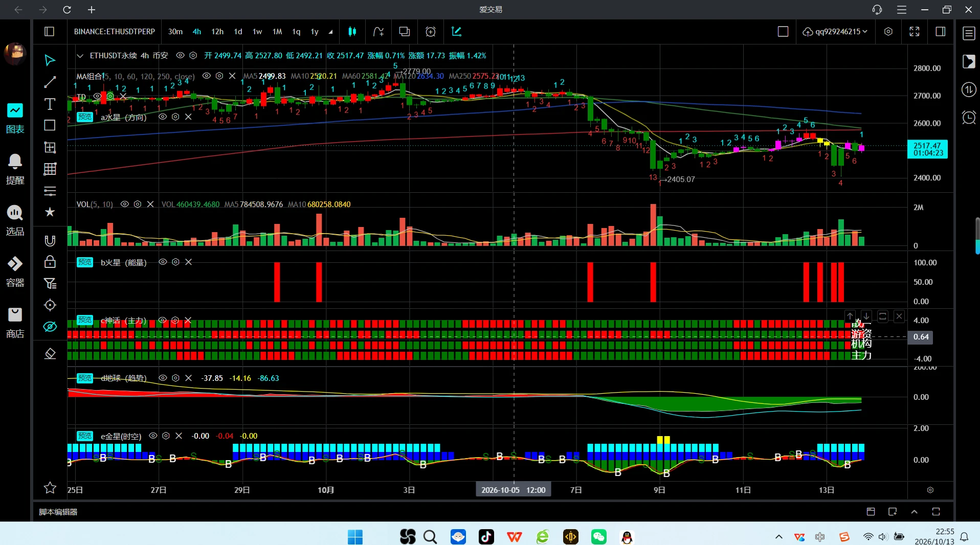This screenshot has height=545, width=980.
Task: Toggle visibility of b火星 (能量) indicator
Action: click(x=163, y=262)
